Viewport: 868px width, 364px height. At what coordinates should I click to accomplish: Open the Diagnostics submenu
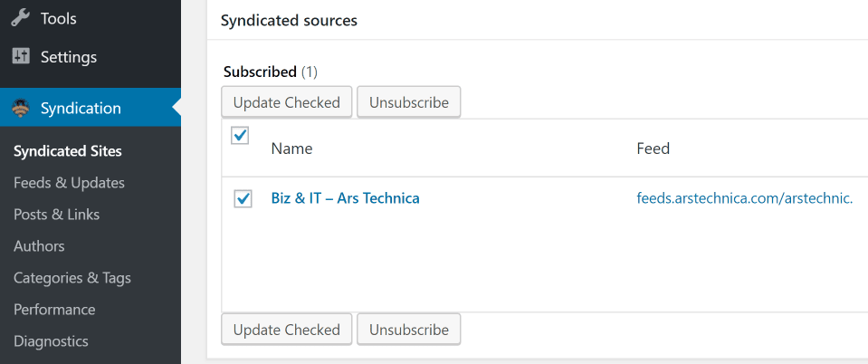pos(51,341)
